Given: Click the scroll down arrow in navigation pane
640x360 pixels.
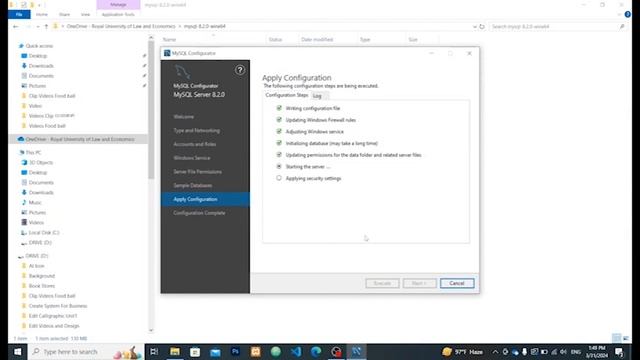Looking at the screenshot, I should tap(151, 330).
